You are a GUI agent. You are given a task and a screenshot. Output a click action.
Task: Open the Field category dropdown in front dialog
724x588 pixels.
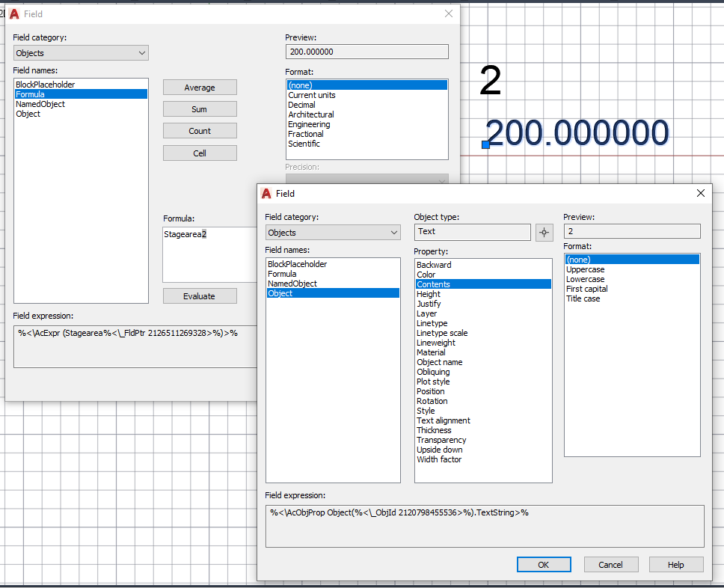pos(333,233)
